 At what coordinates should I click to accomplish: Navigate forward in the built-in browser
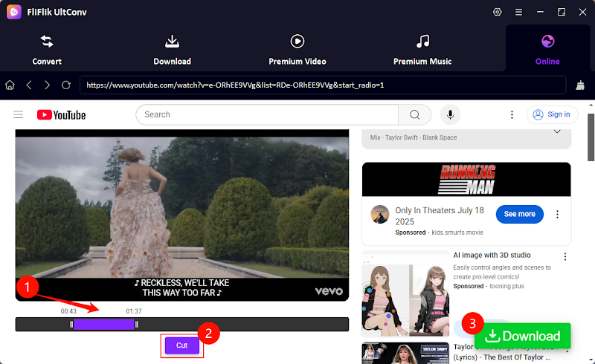click(x=47, y=85)
